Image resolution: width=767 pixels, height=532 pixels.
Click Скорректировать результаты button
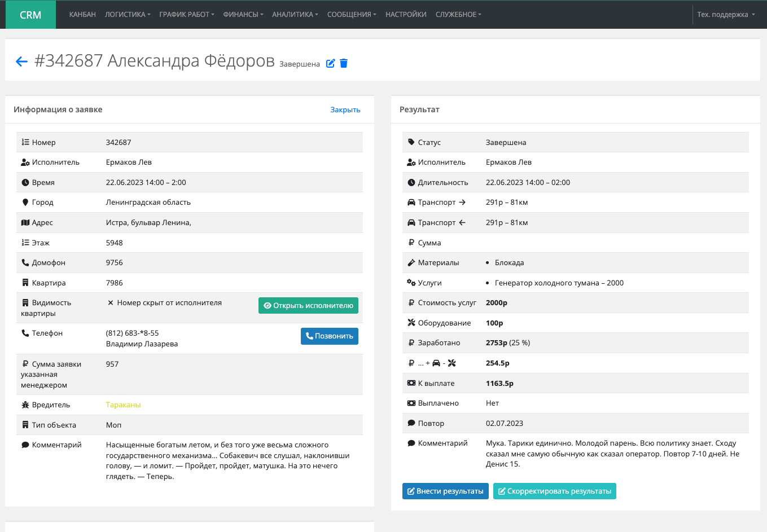click(554, 491)
